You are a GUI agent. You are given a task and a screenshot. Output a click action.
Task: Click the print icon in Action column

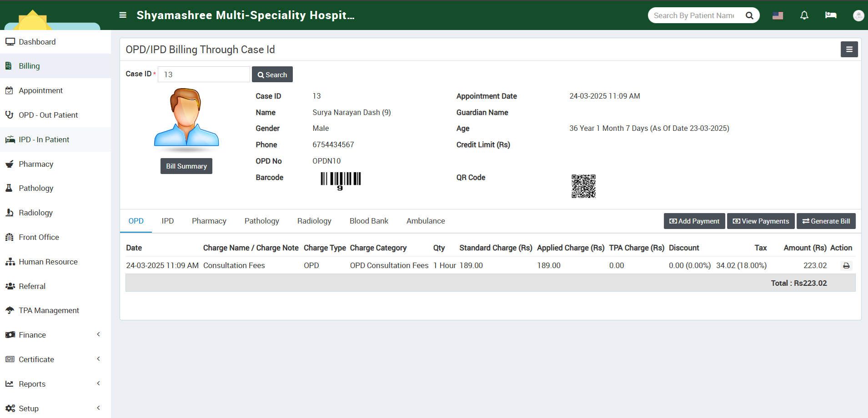[846, 266]
